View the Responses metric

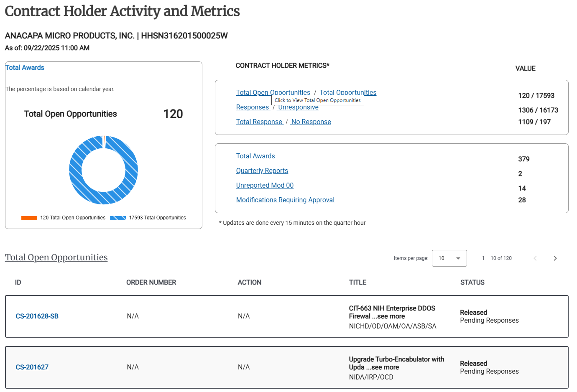[253, 107]
